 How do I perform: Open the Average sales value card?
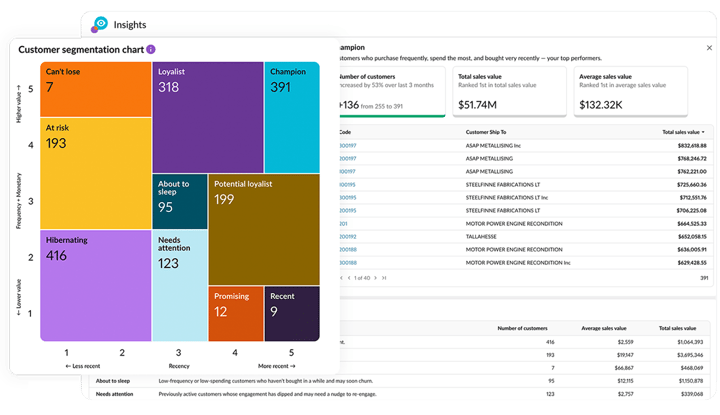point(630,91)
